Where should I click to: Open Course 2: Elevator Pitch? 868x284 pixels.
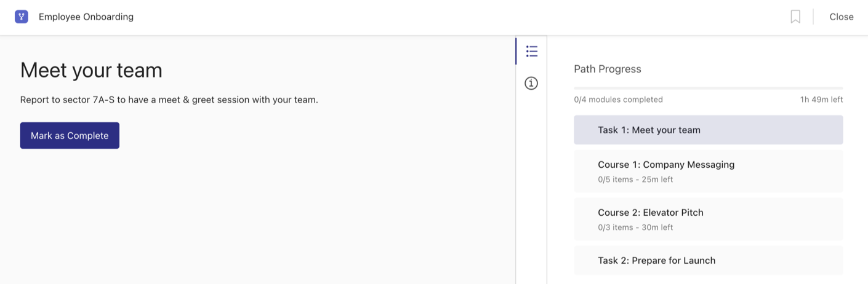coord(708,219)
